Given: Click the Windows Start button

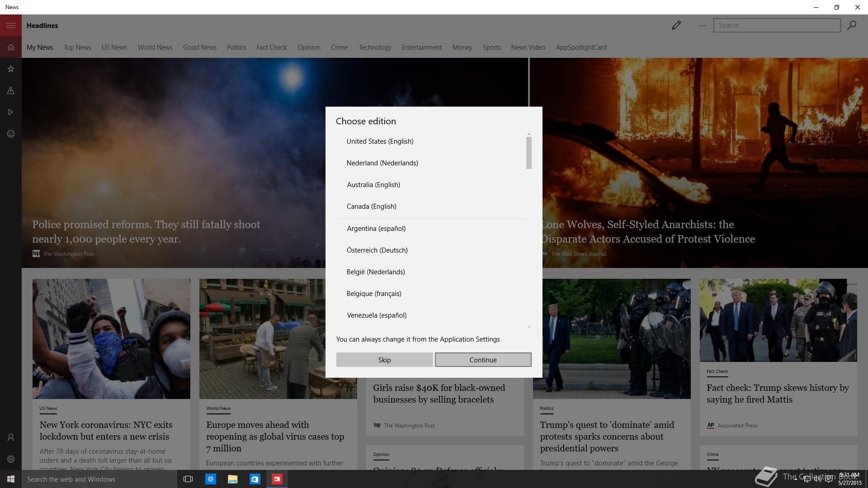Looking at the screenshot, I should [x=11, y=479].
